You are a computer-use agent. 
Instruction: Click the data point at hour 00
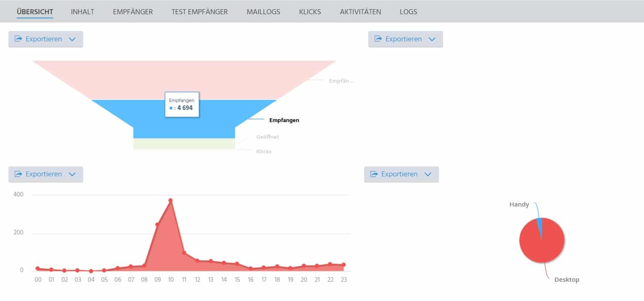(x=38, y=268)
